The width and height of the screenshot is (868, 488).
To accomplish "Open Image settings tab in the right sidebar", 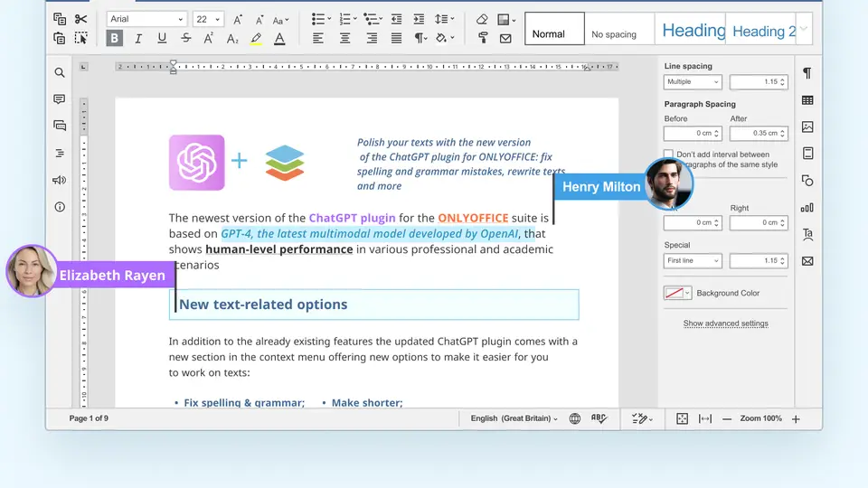I will (807, 127).
